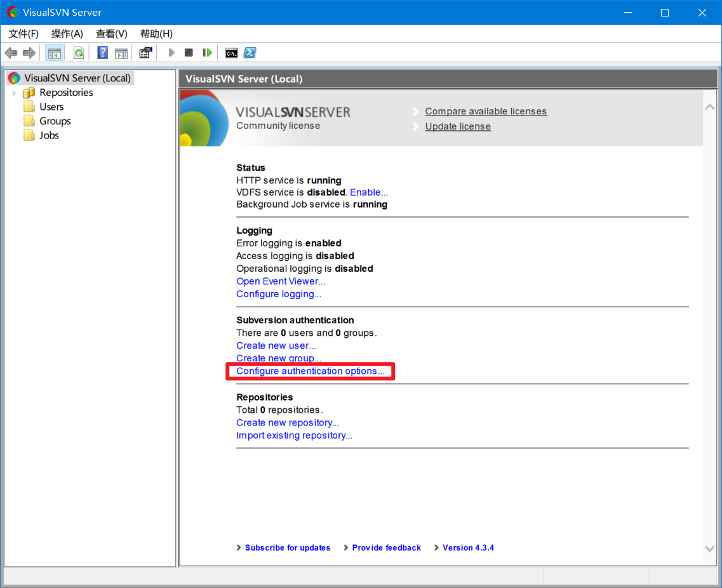This screenshot has height=588, width=722.
Task: Click the Groups folder icon in tree
Action: coord(29,121)
